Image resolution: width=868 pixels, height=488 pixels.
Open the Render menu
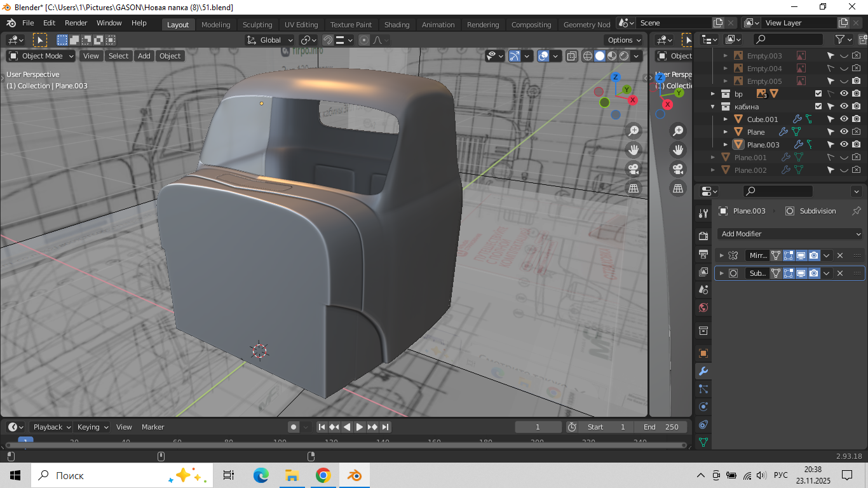click(76, 23)
